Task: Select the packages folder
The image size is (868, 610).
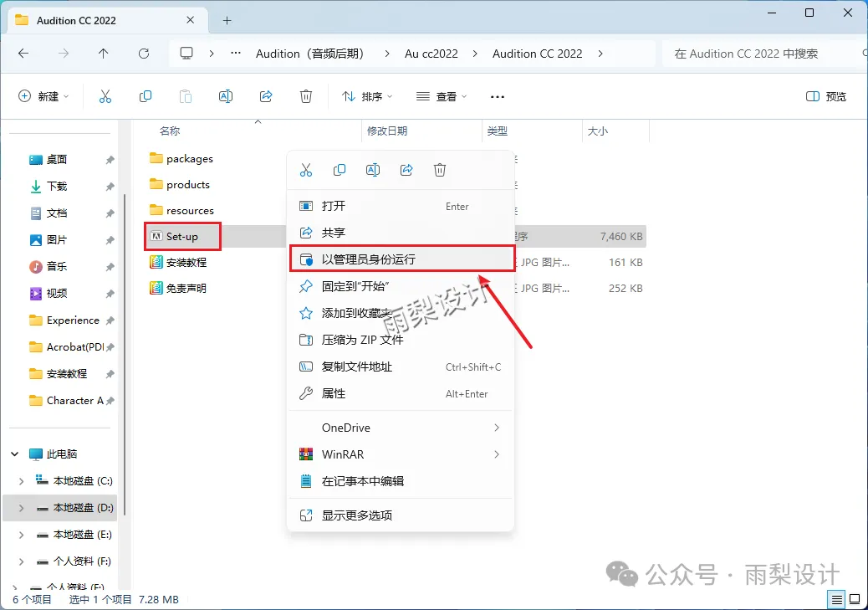Action: coord(181,158)
